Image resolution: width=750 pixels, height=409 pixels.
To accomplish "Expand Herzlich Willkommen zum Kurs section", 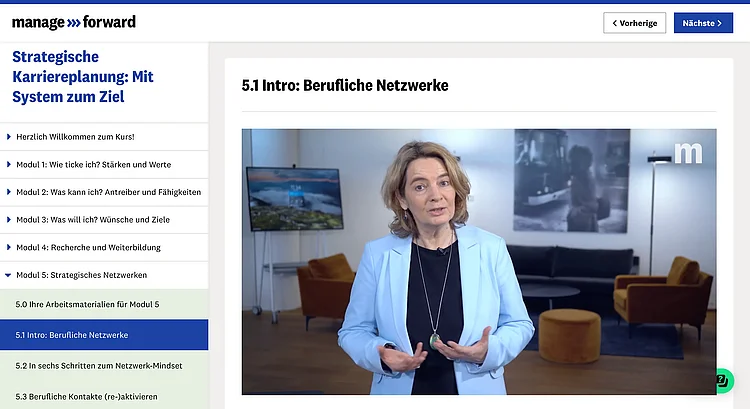I will (x=75, y=136).
